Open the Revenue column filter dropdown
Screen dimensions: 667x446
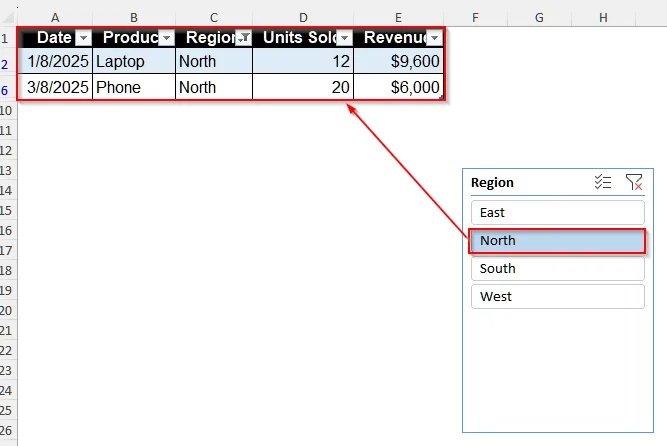tap(434, 38)
